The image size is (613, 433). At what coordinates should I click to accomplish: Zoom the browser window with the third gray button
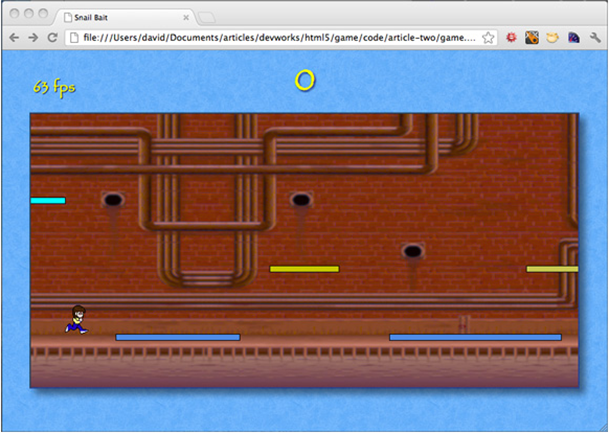click(43, 14)
